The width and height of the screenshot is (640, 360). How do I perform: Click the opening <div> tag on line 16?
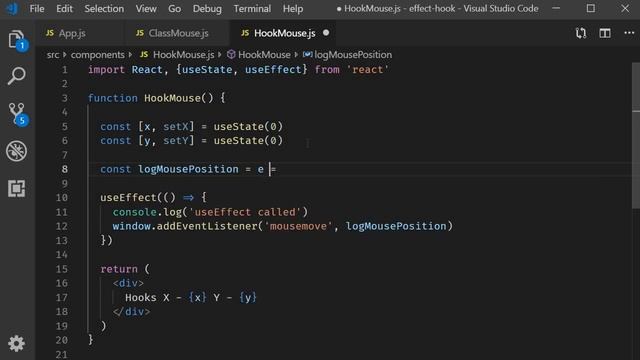128,283
